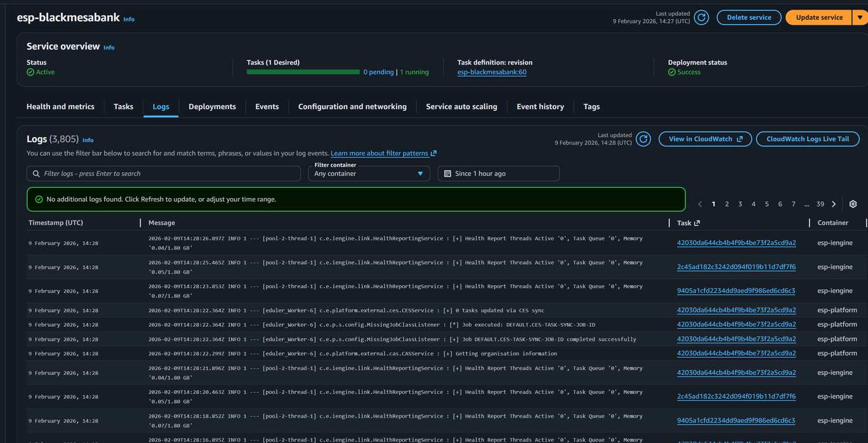868x443 pixels.
Task: Click the calendar icon in time range selector
Action: click(x=447, y=174)
